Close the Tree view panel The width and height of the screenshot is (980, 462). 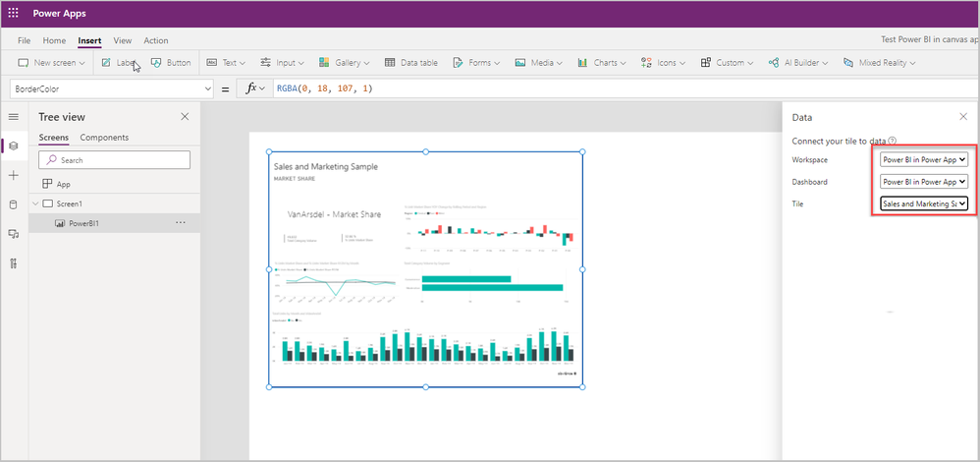185,116
